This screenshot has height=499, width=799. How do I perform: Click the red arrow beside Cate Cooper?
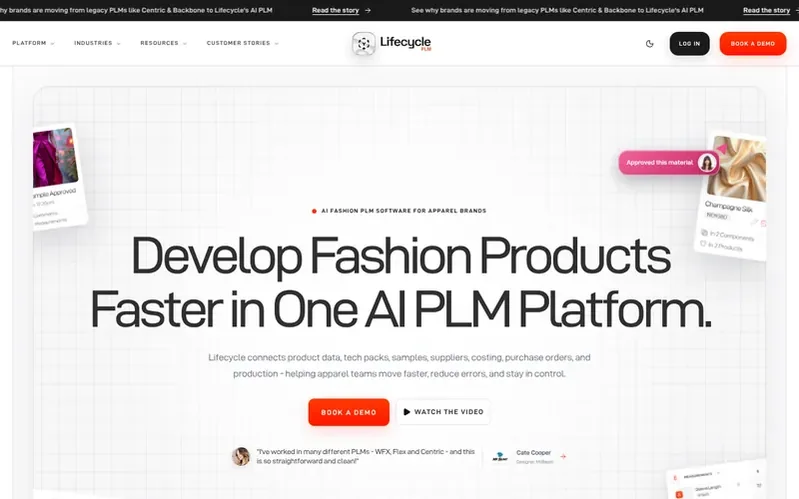563,457
